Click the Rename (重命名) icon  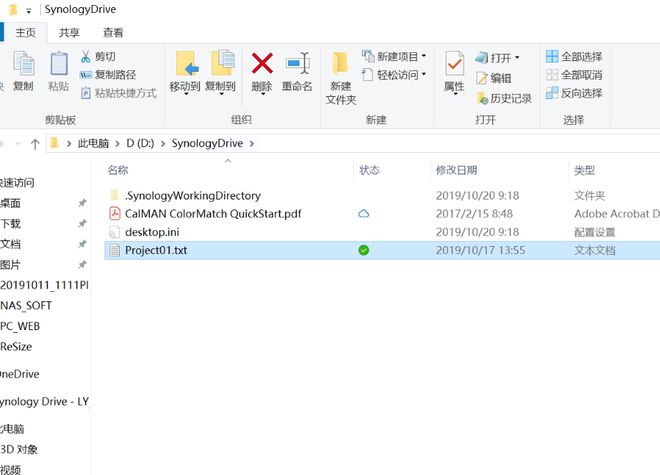pyautogui.click(x=298, y=64)
